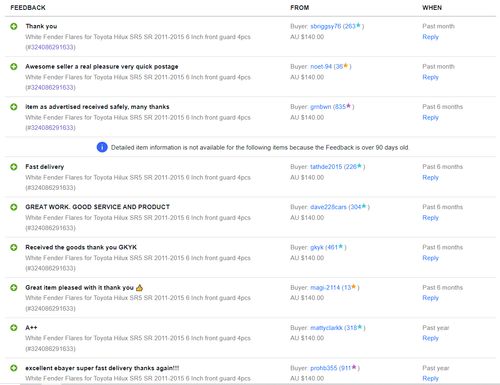The width and height of the screenshot is (500, 385).
Task: Open item number link under "Awesome seller" feedback
Action: click(x=52, y=88)
